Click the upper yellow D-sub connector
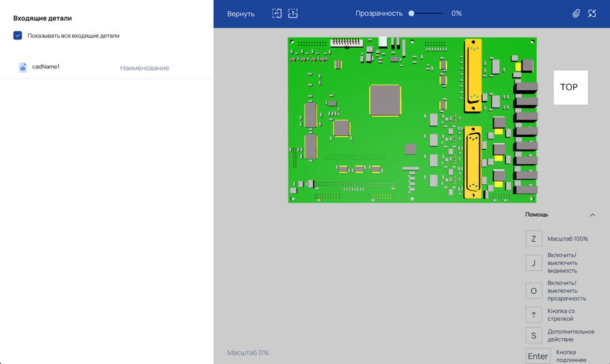Screen dimensions: 610x364 pyautogui.click(x=473, y=75)
